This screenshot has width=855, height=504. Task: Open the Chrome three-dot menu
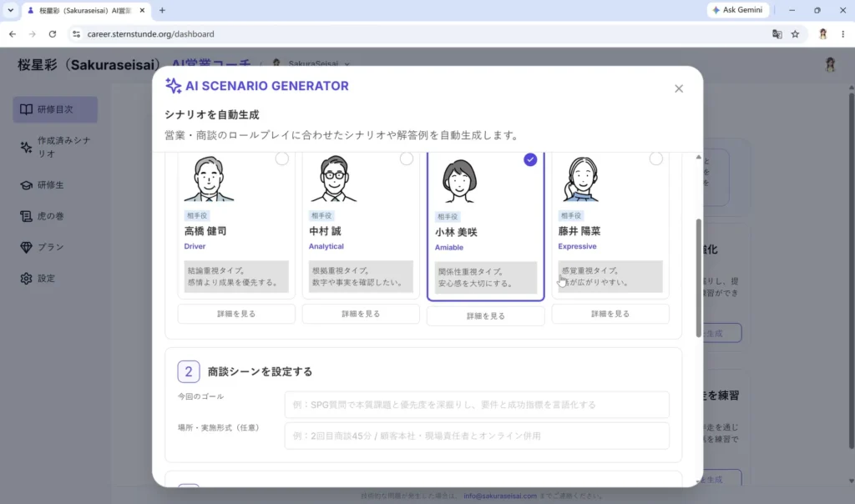tap(843, 33)
